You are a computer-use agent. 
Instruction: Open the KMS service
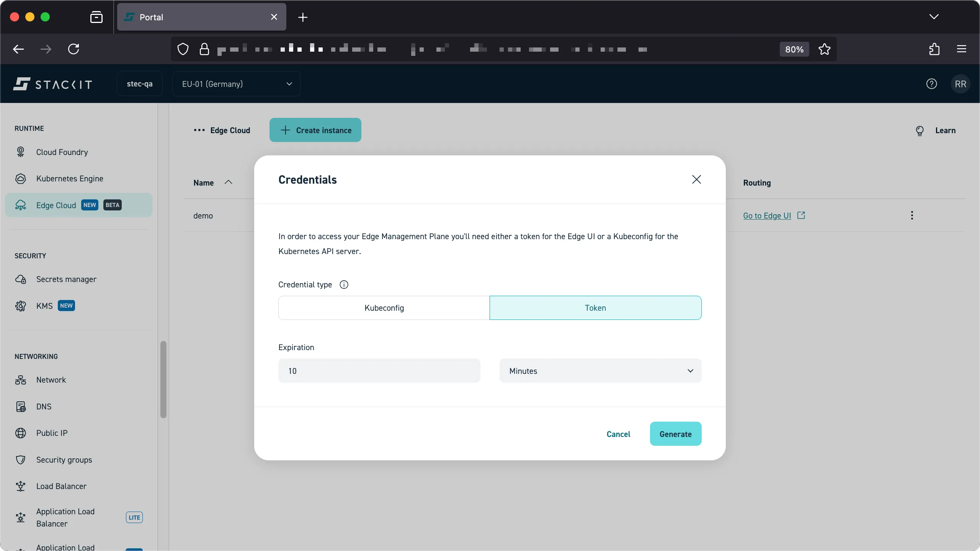click(x=45, y=306)
